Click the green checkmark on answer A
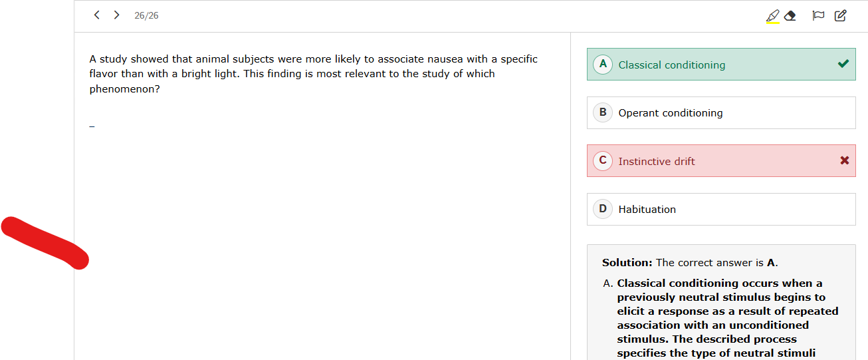Image resolution: width=868 pixels, height=360 pixels. tap(843, 64)
